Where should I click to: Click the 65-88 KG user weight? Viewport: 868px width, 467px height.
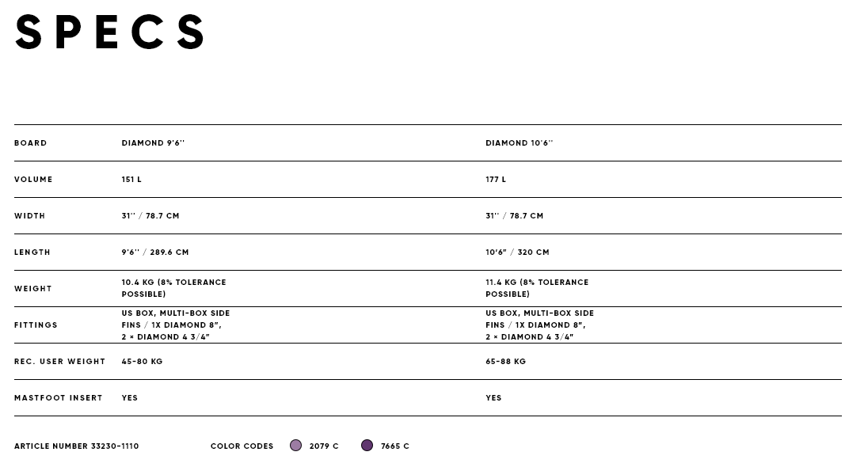tap(506, 361)
